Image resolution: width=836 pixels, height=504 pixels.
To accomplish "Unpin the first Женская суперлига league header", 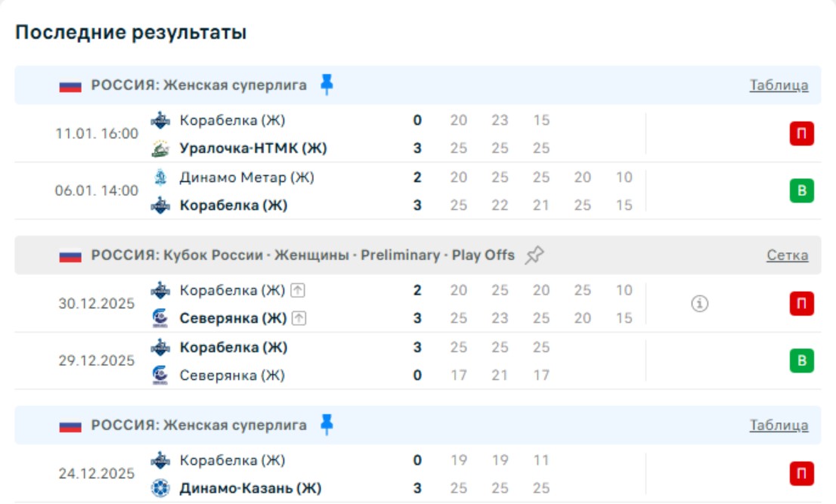I will [327, 85].
